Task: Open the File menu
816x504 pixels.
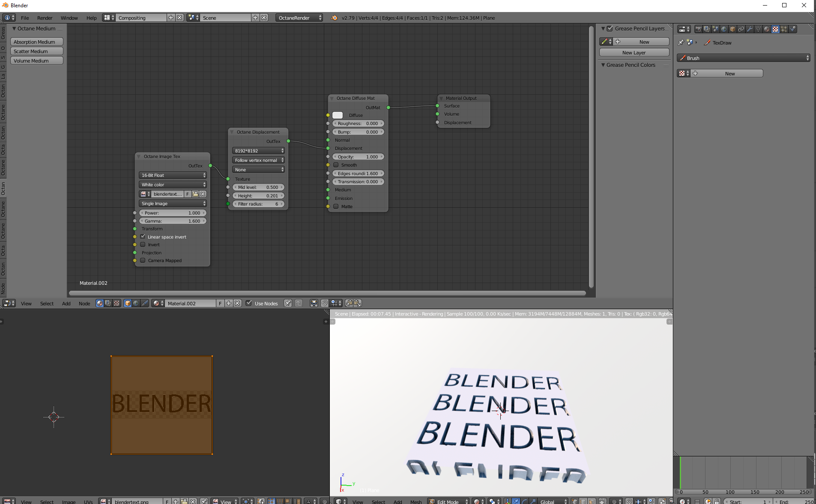Action: coord(25,18)
